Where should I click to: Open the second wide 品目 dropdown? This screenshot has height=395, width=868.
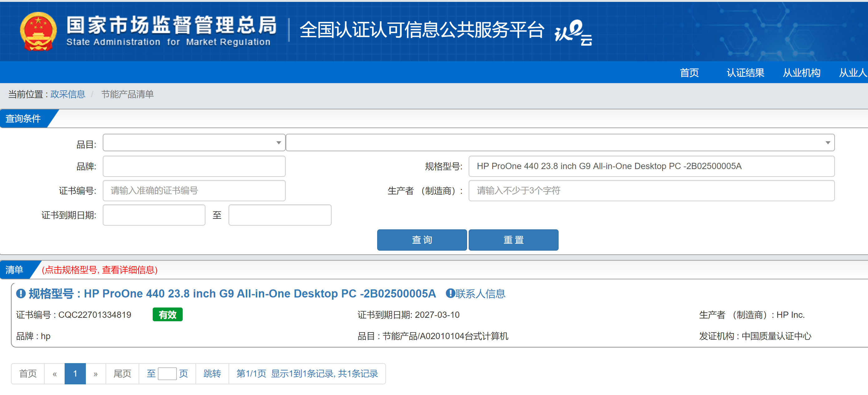[x=560, y=143]
